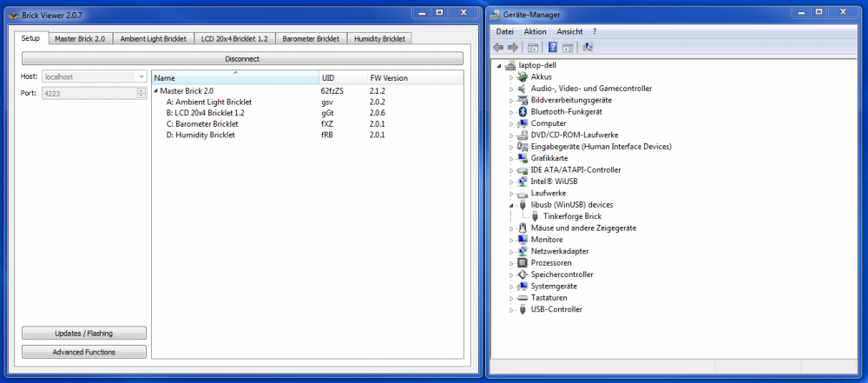Click the Prozessoren category icon

(523, 262)
